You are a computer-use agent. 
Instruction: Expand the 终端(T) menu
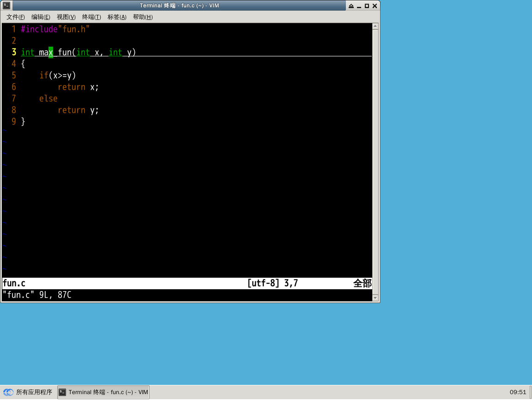[x=91, y=17]
